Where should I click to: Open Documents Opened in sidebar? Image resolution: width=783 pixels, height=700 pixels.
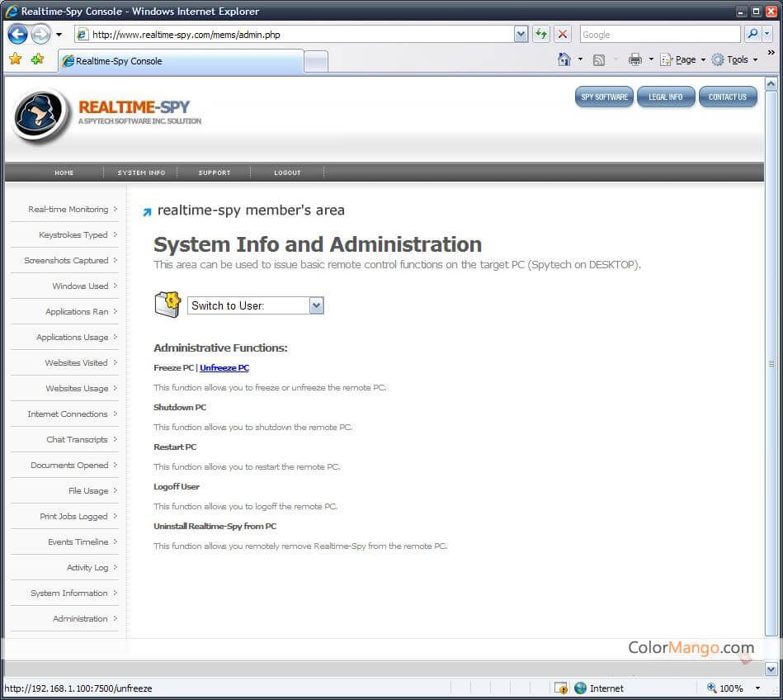[69, 466]
